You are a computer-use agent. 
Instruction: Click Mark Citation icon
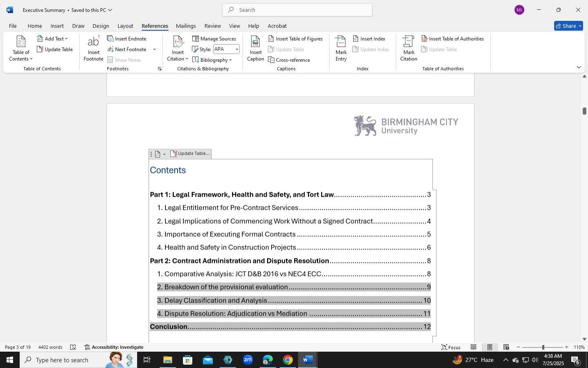point(408,49)
